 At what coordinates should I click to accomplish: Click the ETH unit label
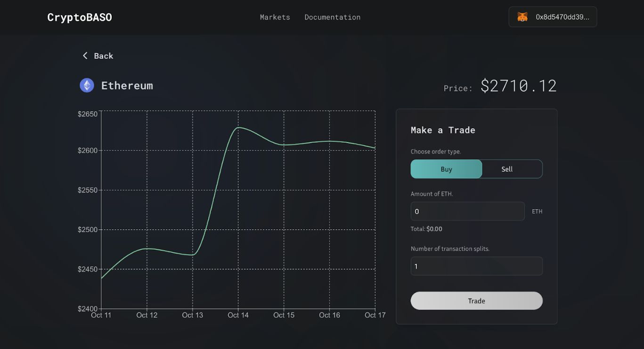point(537,211)
